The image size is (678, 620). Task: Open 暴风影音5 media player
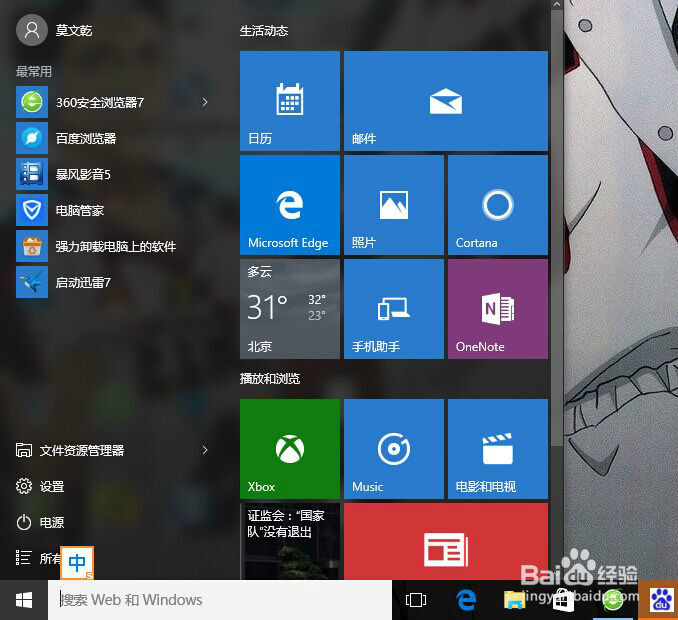(x=113, y=174)
